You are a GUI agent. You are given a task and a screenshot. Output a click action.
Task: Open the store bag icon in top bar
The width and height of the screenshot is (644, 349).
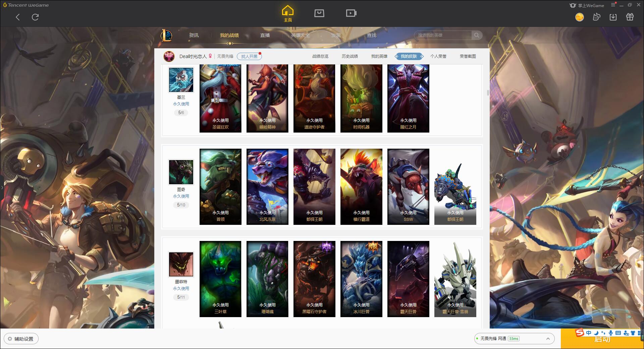319,13
